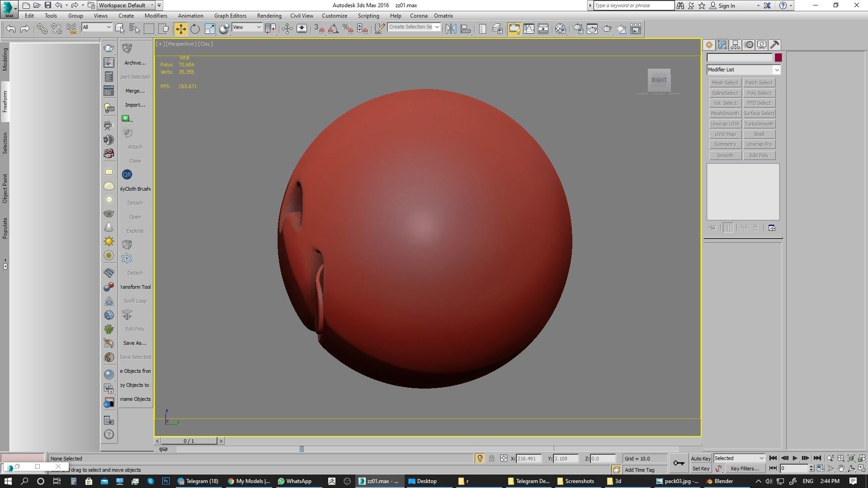Click the Save file floppy icon

point(47,5)
